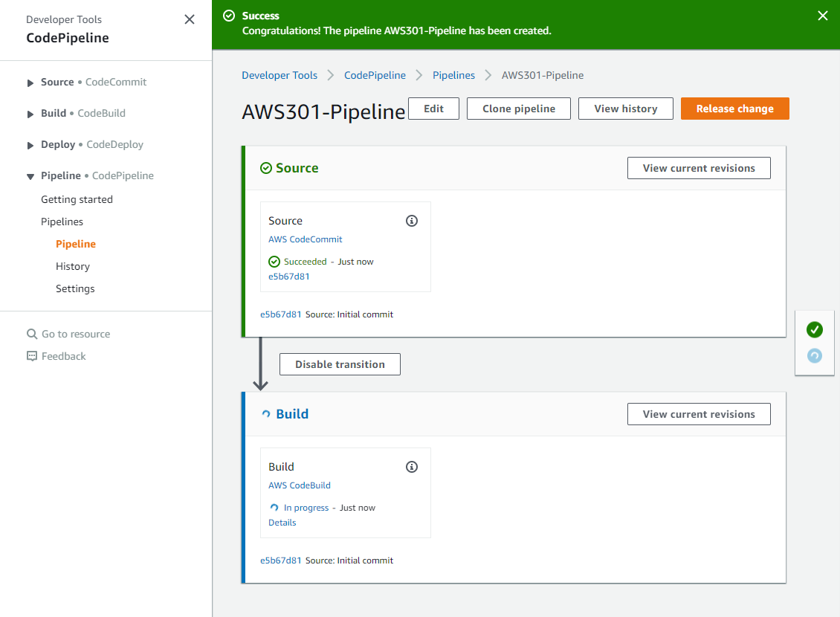This screenshot has height=617, width=840.
Task: Open info icon on Source action card
Action: coord(411,221)
